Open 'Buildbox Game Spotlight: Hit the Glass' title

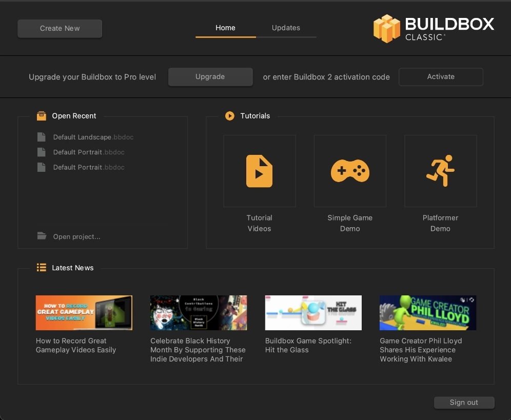[x=308, y=345]
